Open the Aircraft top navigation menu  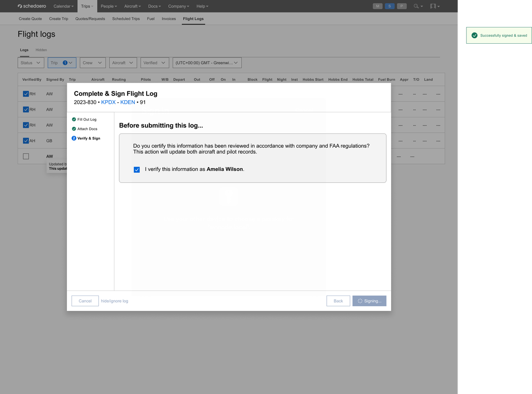coord(133,6)
